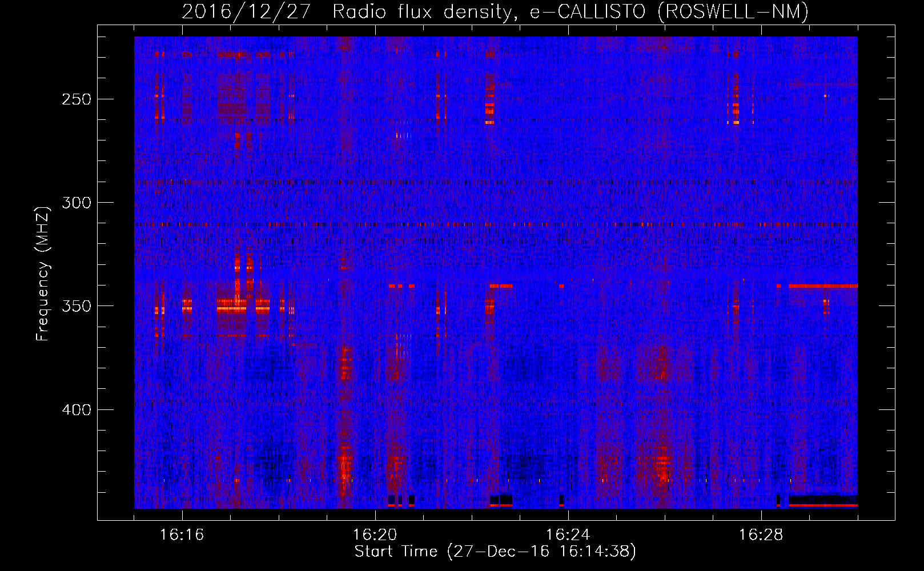
Task: Click the 'Frequency (MHZ)' axis title
Action: point(43,273)
